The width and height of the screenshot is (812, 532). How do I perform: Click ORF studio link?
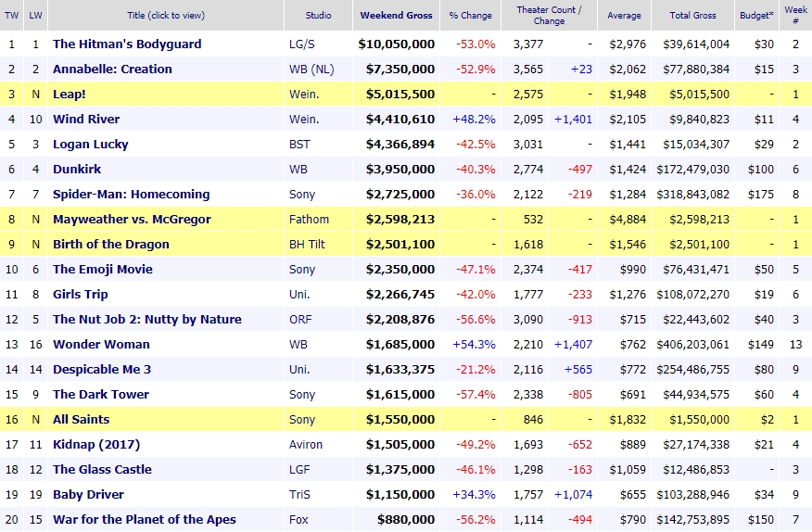click(x=300, y=319)
